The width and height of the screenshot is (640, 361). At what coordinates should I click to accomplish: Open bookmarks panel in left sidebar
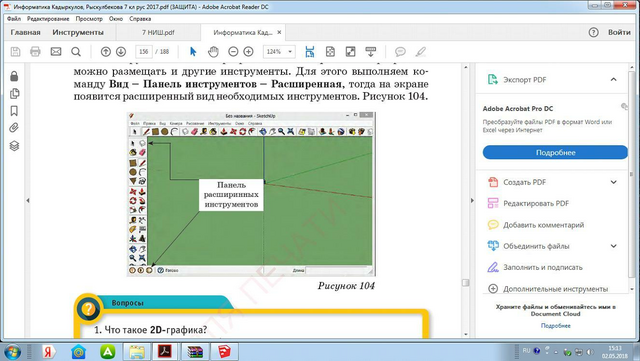click(14, 111)
